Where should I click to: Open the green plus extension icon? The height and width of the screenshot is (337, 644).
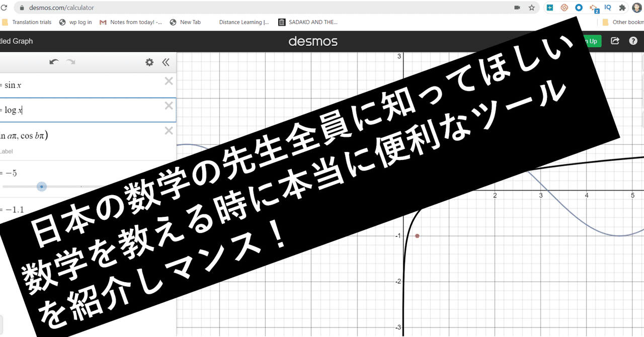point(550,8)
